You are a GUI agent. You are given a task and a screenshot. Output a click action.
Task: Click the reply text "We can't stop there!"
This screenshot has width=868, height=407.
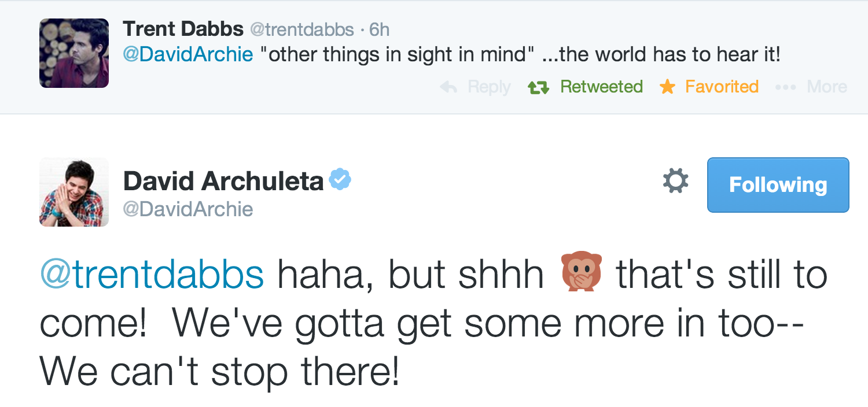tap(219, 372)
